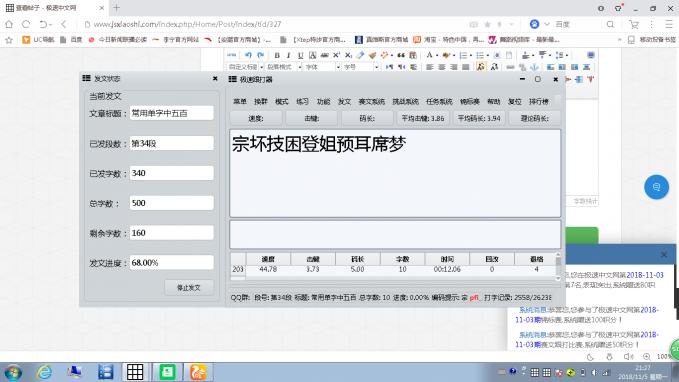Open the 排行榜 menu
The width and height of the screenshot is (679, 382).
pyautogui.click(x=539, y=101)
